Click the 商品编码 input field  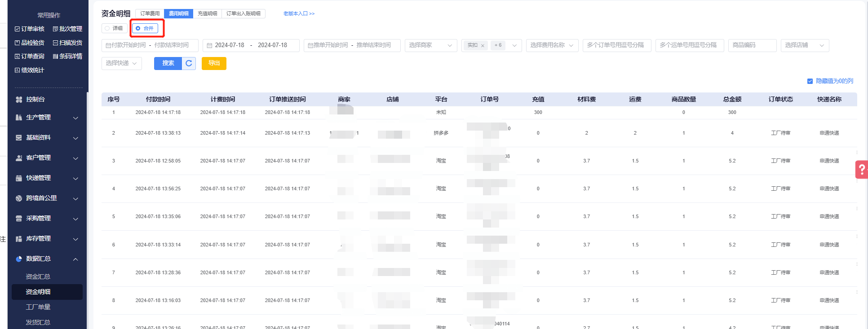coord(752,45)
